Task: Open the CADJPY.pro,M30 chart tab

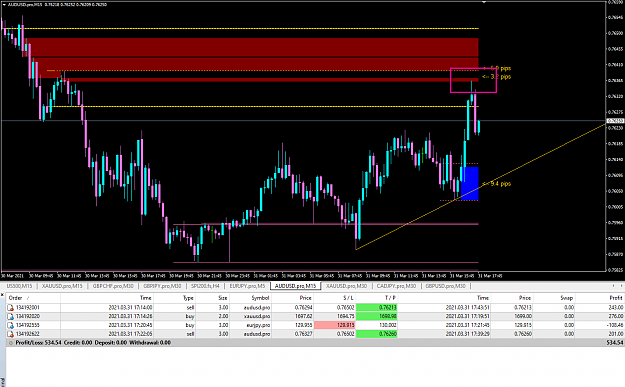Action: pyautogui.click(x=396, y=286)
